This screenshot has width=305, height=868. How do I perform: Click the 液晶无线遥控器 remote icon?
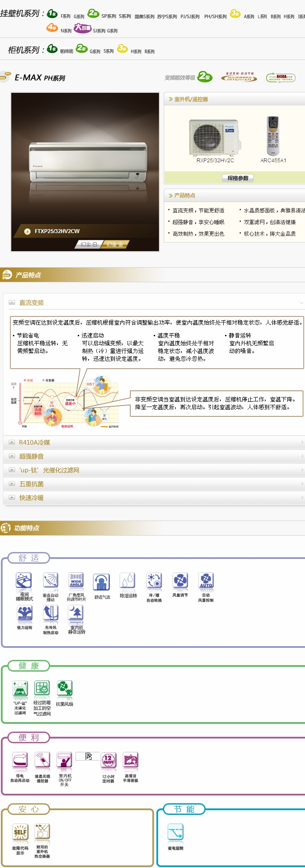point(42,760)
